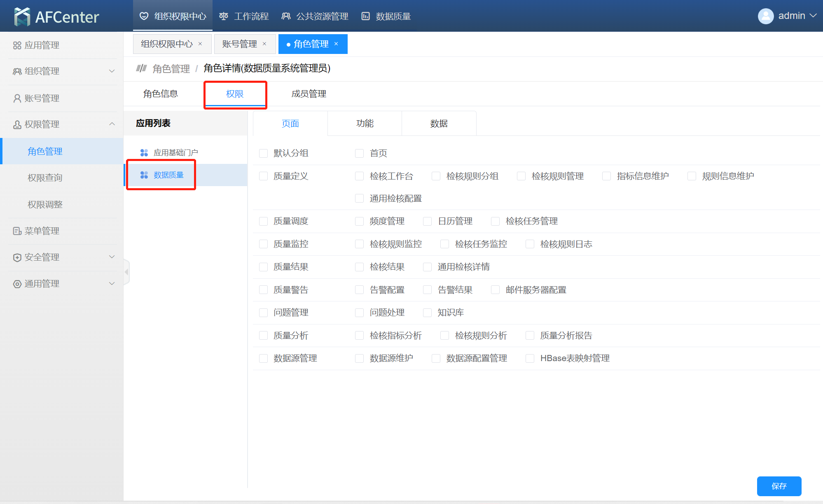Click the 数据质量 chart icon in top navigation

pos(365,16)
